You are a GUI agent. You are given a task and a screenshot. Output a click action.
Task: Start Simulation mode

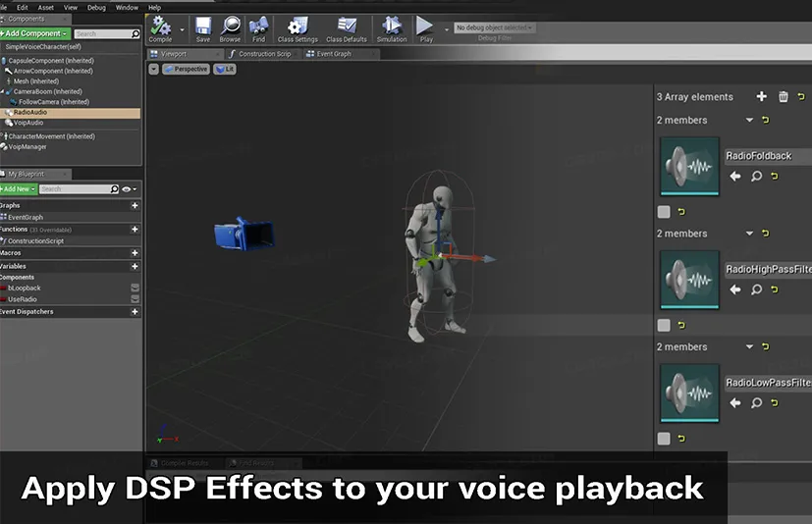coord(392,29)
